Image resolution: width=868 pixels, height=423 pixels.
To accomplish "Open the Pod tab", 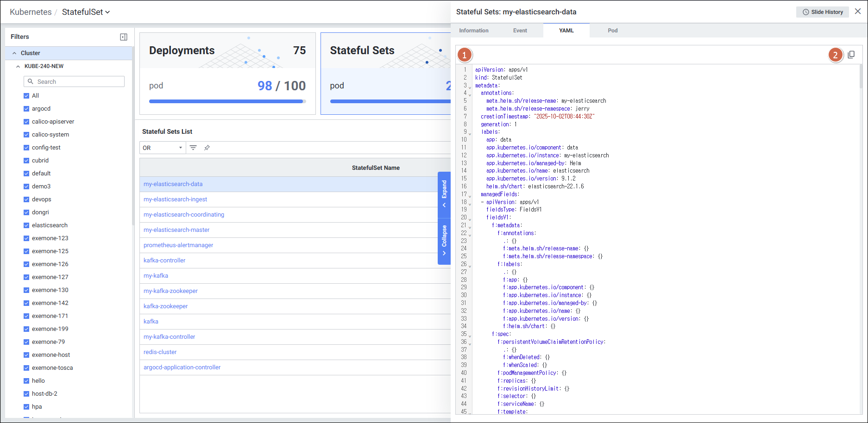I will click(612, 30).
